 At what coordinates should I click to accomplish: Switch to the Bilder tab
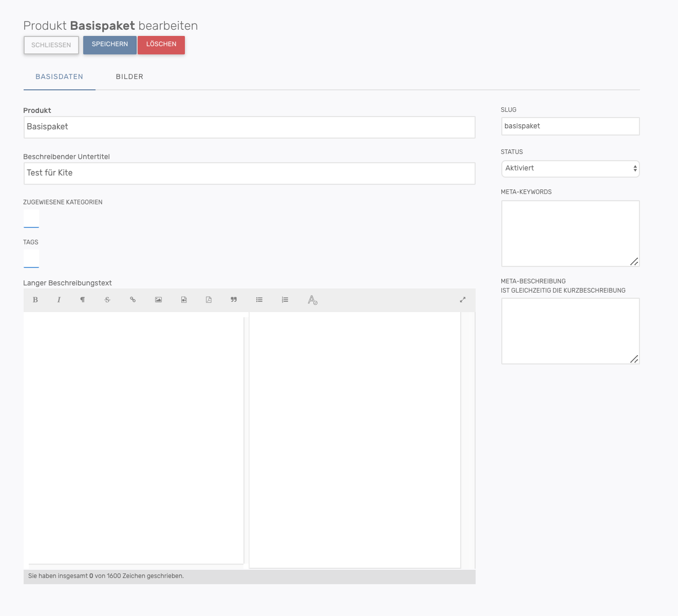click(x=129, y=77)
